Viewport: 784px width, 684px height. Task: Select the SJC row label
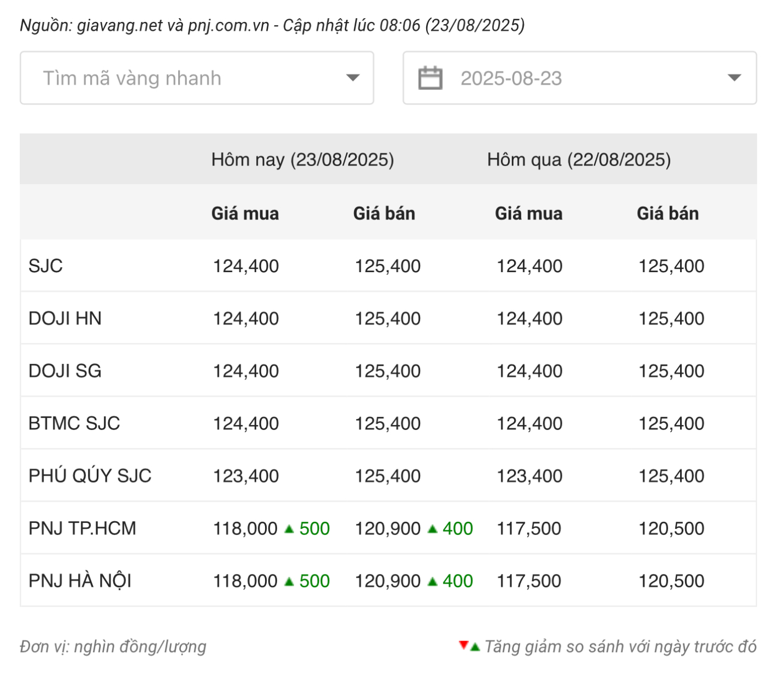click(x=46, y=266)
